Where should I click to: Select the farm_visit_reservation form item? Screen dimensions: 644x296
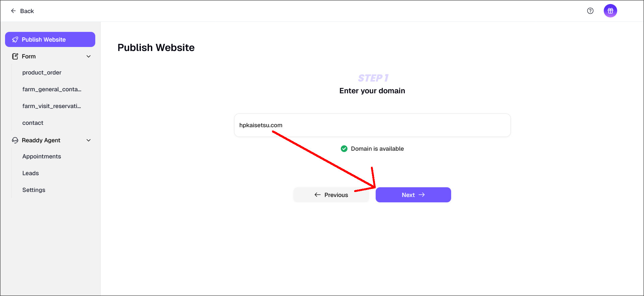pyautogui.click(x=52, y=106)
